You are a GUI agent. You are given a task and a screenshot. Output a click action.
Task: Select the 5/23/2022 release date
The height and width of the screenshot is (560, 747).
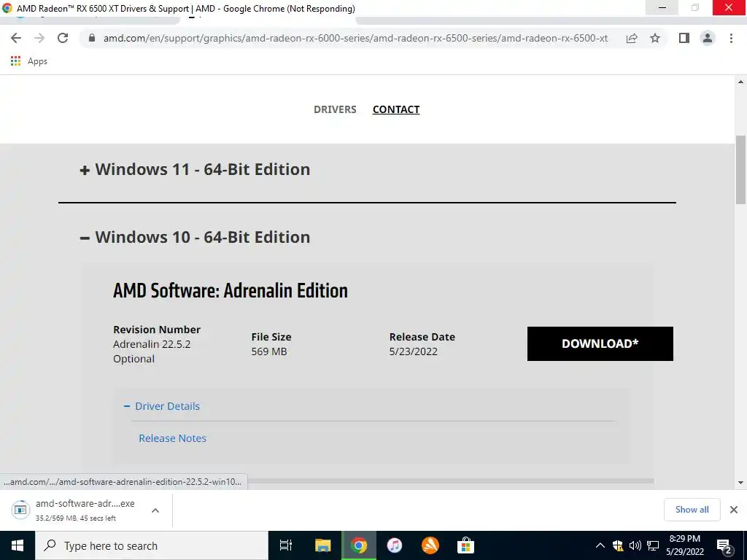(413, 351)
